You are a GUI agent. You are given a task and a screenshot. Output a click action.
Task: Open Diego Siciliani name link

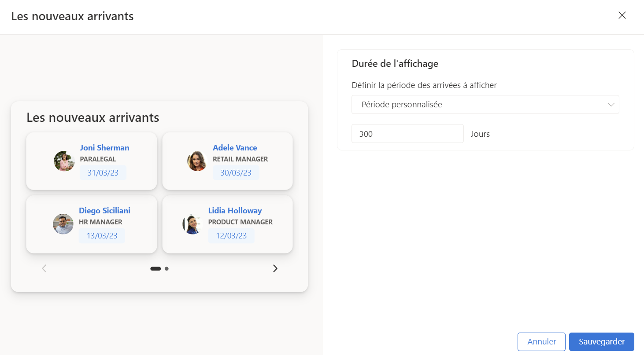pyautogui.click(x=104, y=211)
